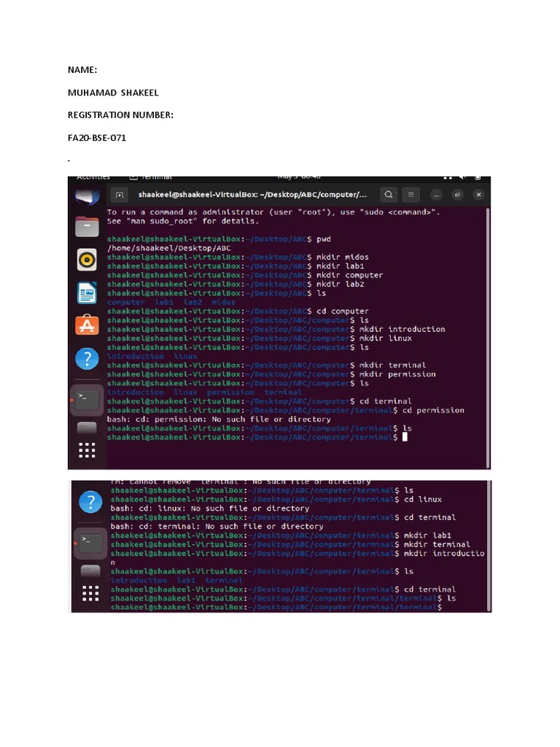Open Ubuntu Software store icon
Image resolution: width=560 pixels, height=747 pixels.
click(x=87, y=325)
